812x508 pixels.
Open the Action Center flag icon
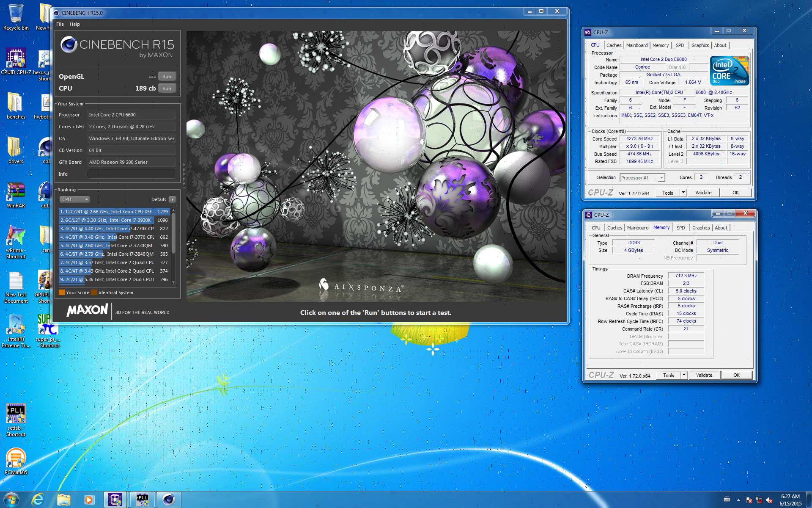tap(749, 500)
